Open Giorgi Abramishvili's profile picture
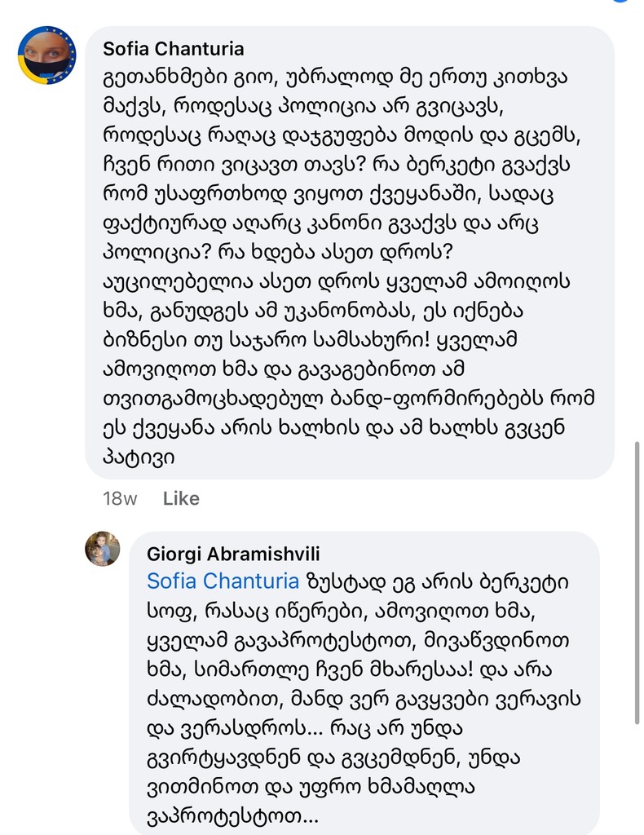The image size is (644, 835). [x=103, y=549]
